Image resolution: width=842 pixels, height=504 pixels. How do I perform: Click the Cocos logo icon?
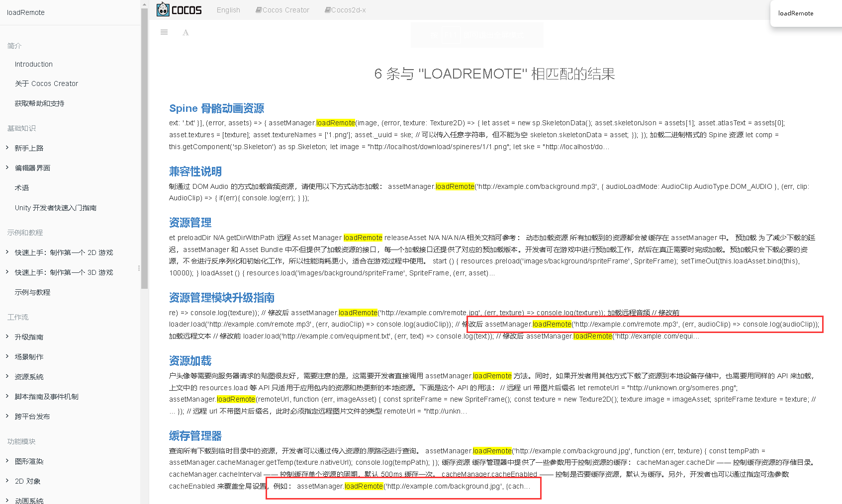pos(163,9)
